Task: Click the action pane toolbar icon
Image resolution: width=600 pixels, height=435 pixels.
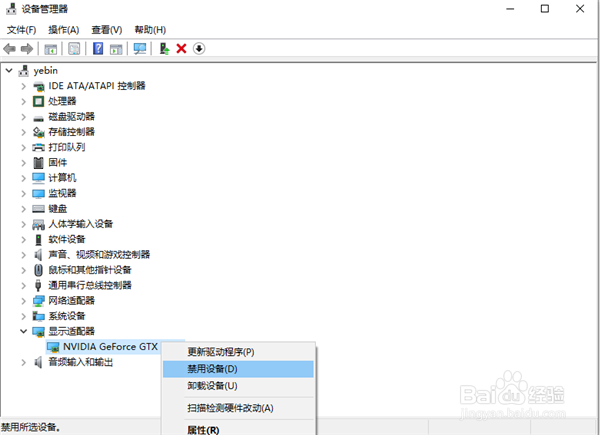Action: [116, 49]
